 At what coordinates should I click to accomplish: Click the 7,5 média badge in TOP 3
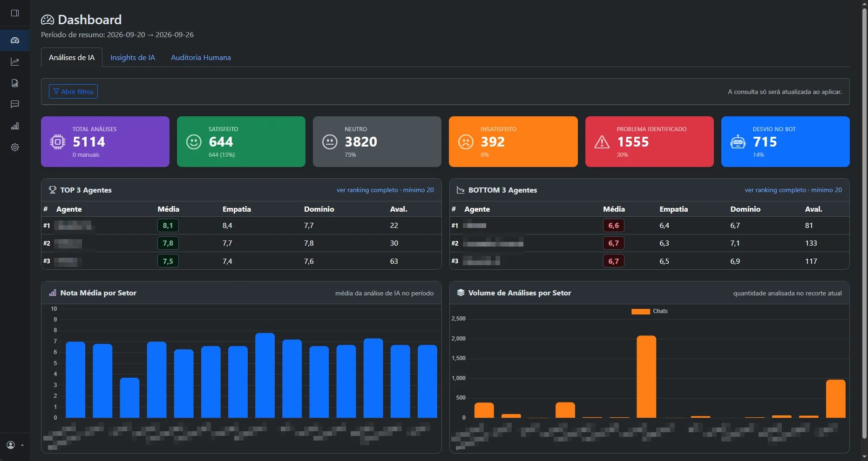pyautogui.click(x=168, y=261)
